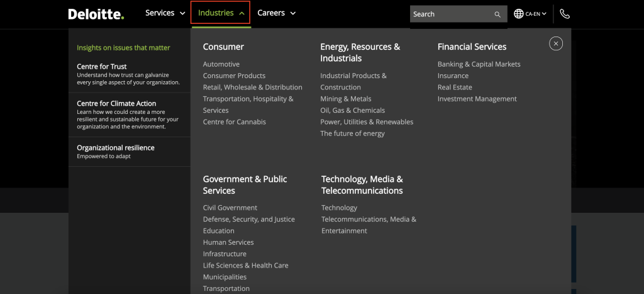Open Power, Utilities & Renewables

click(x=367, y=122)
